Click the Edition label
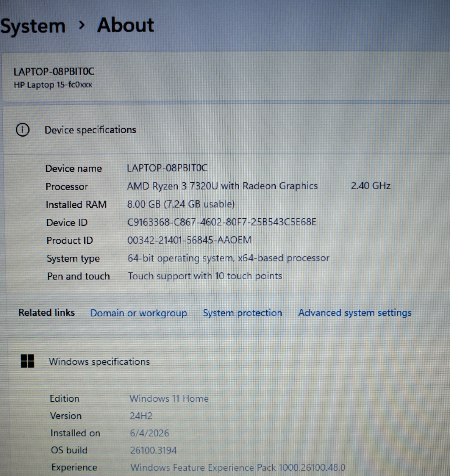 coord(65,398)
